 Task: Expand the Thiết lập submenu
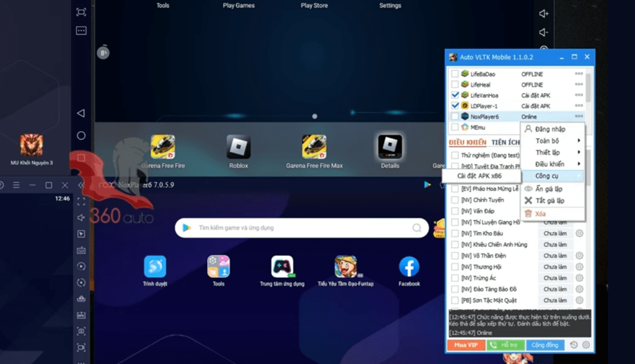(x=553, y=153)
